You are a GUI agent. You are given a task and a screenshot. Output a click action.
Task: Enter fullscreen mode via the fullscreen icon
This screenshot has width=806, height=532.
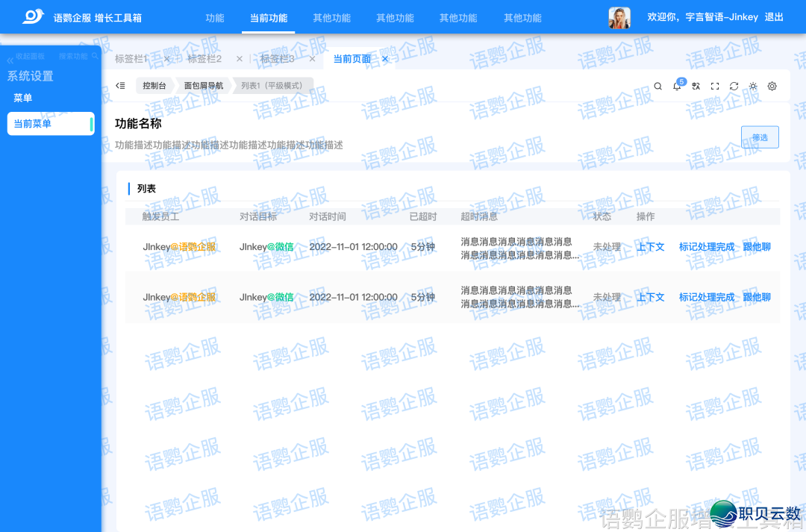715,87
